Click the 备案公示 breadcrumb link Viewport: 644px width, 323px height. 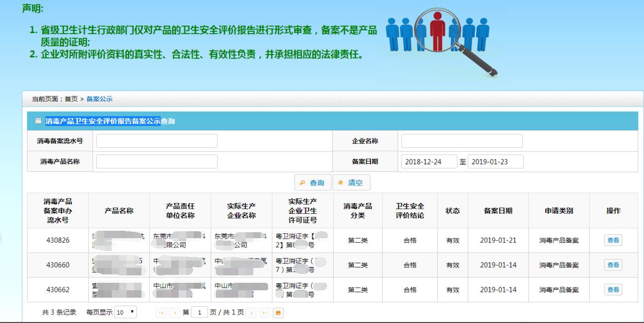[x=99, y=99]
